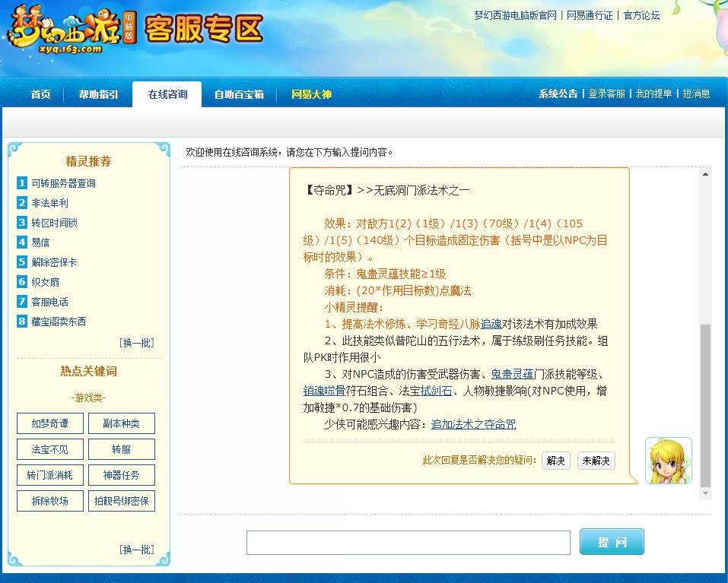Click the 梦幻西游 xyq.163.com logo
728x583 pixels.
[x=72, y=29]
